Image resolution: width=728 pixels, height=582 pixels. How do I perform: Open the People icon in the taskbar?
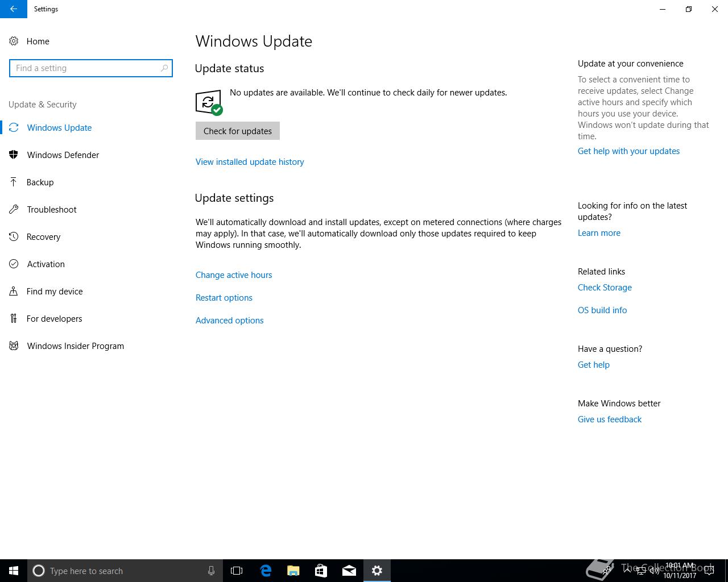[607, 571]
